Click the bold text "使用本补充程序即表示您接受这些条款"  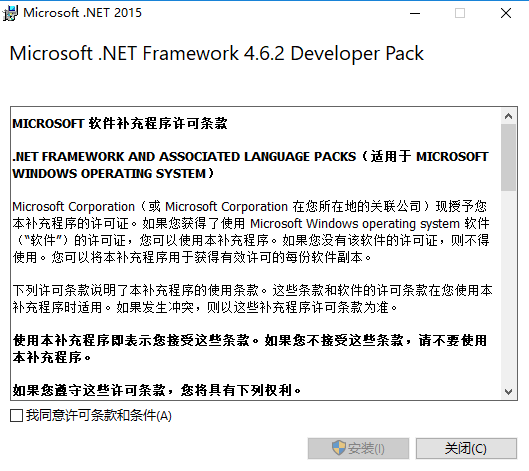132,340
